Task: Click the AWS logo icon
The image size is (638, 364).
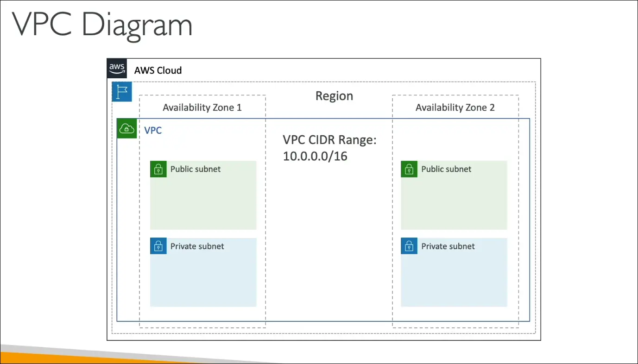Action: click(117, 68)
